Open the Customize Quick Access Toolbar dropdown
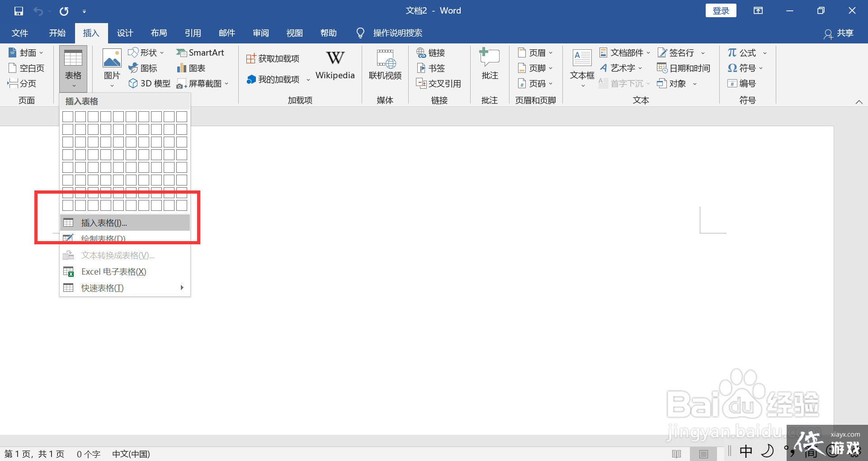Image resolution: width=868 pixels, height=461 pixels. tap(84, 11)
